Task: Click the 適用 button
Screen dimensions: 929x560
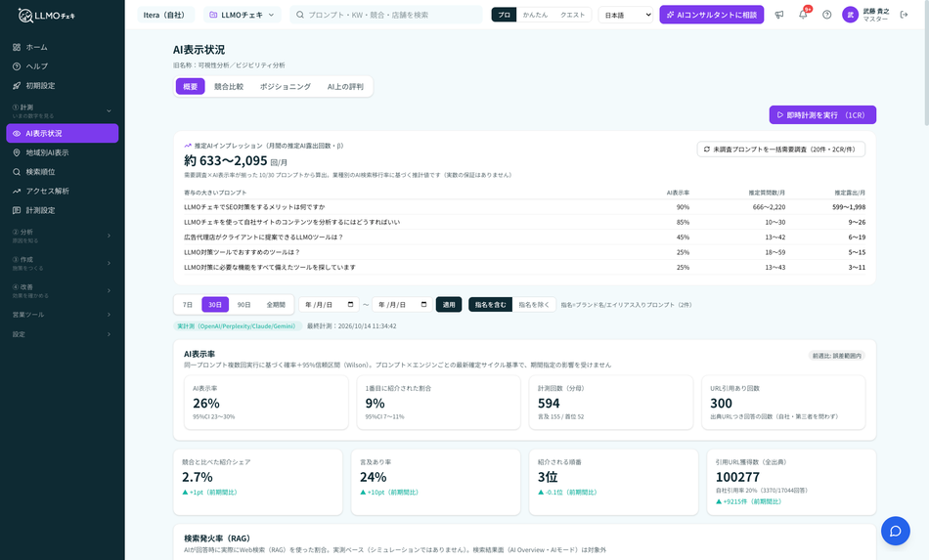Action: pos(449,304)
